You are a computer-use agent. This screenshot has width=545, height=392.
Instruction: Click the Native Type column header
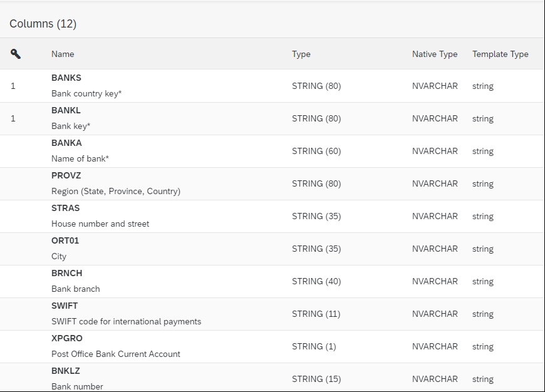click(434, 54)
